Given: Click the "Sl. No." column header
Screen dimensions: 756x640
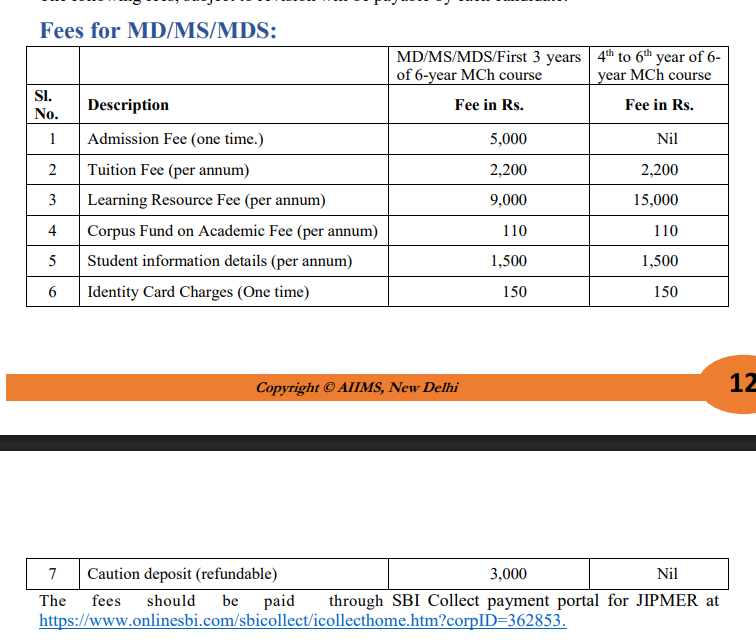Looking at the screenshot, I should click(x=46, y=105).
